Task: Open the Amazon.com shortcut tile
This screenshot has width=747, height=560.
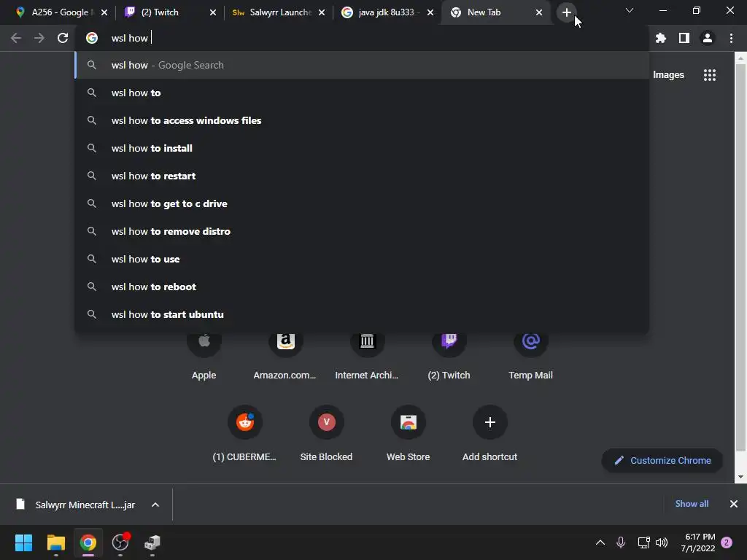Action: click(x=285, y=354)
